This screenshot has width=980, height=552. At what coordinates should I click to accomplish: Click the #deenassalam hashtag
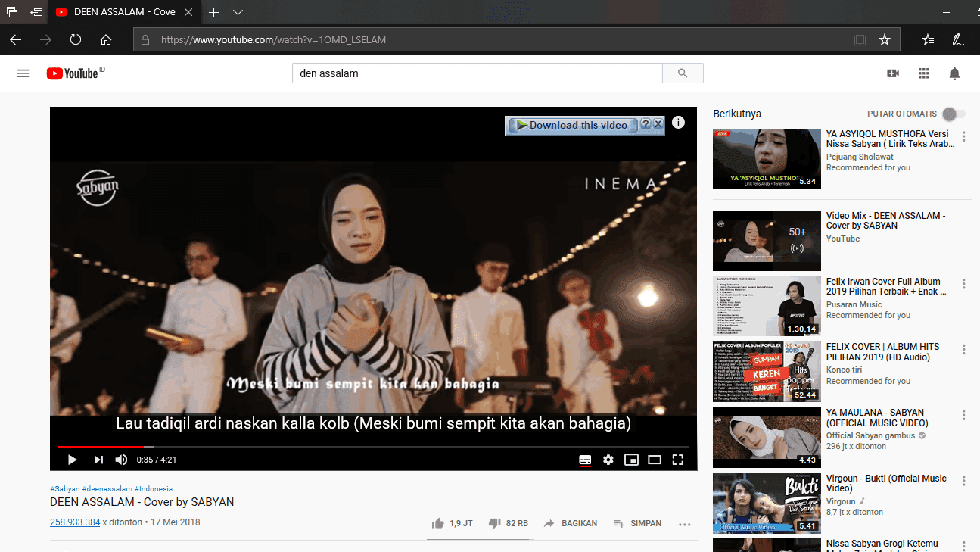pyautogui.click(x=107, y=489)
